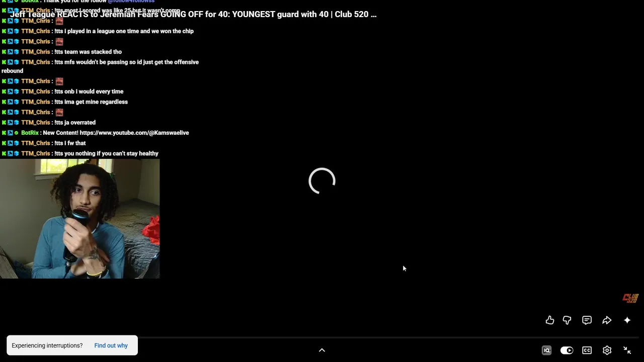Share the video using arrow icon
This screenshot has width=644, height=362.
(x=607, y=320)
